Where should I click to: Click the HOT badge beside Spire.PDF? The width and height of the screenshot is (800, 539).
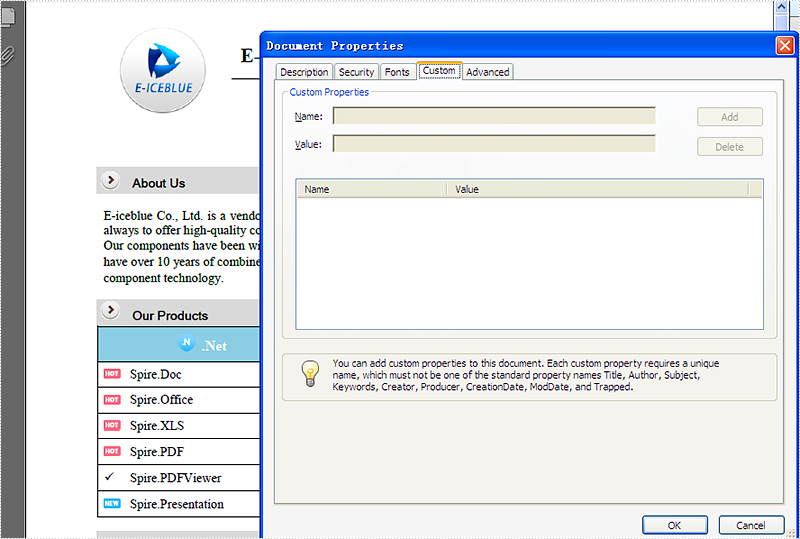112,451
